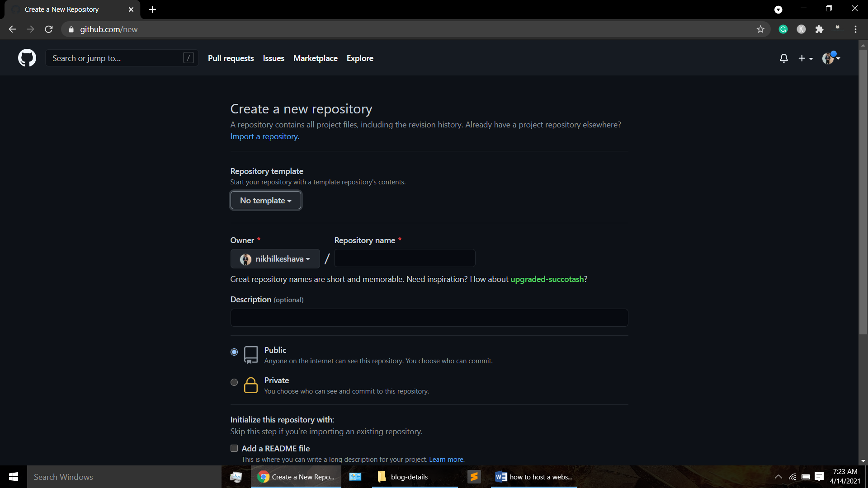The width and height of the screenshot is (868, 488).
Task: Use the suggested name upgraded-succotash
Action: 547,279
